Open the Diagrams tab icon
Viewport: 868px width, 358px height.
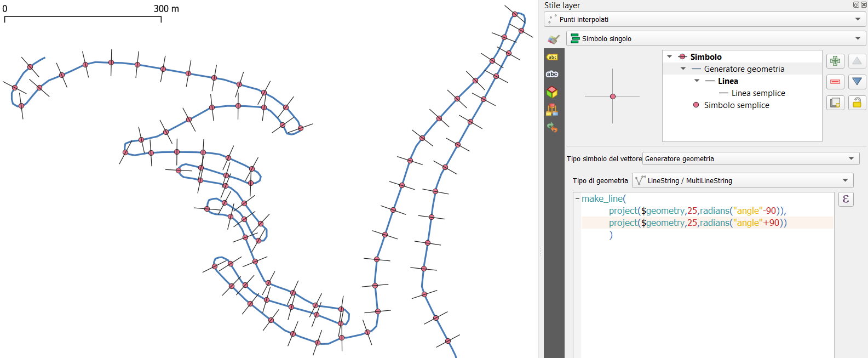click(552, 110)
